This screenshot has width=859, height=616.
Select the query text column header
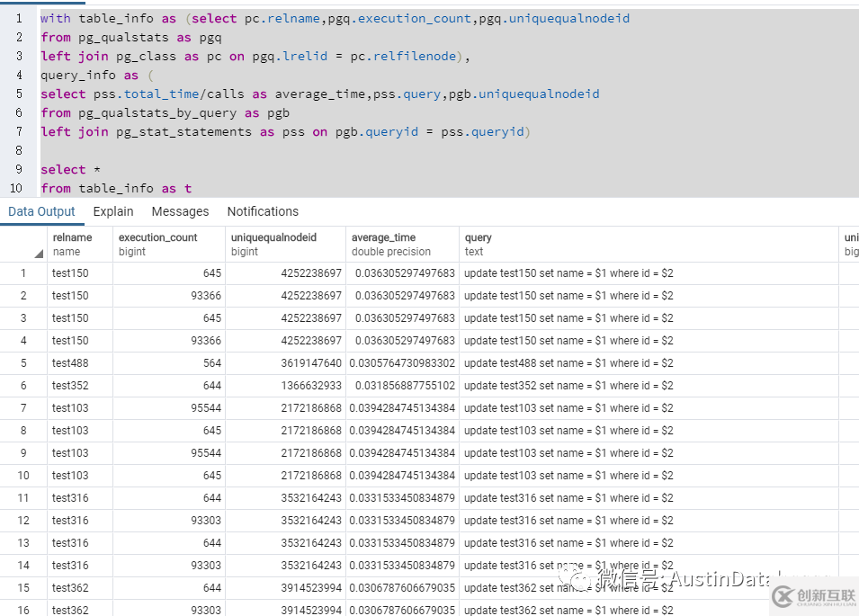point(649,245)
